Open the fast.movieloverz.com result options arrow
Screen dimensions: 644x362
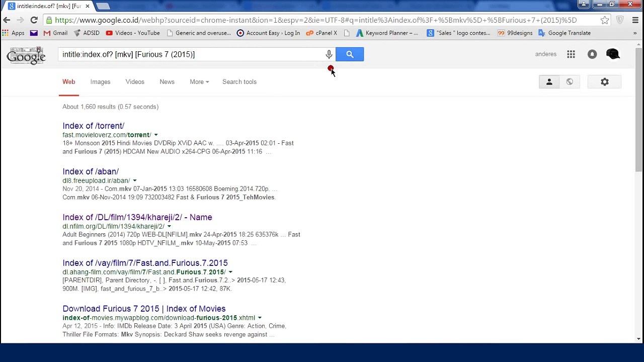tap(156, 135)
